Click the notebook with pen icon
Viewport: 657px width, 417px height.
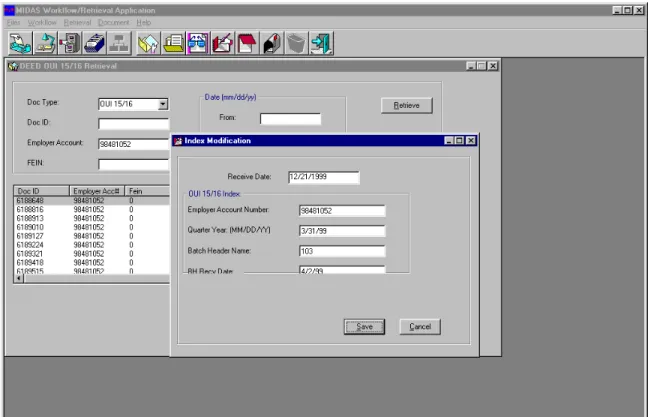pos(222,44)
